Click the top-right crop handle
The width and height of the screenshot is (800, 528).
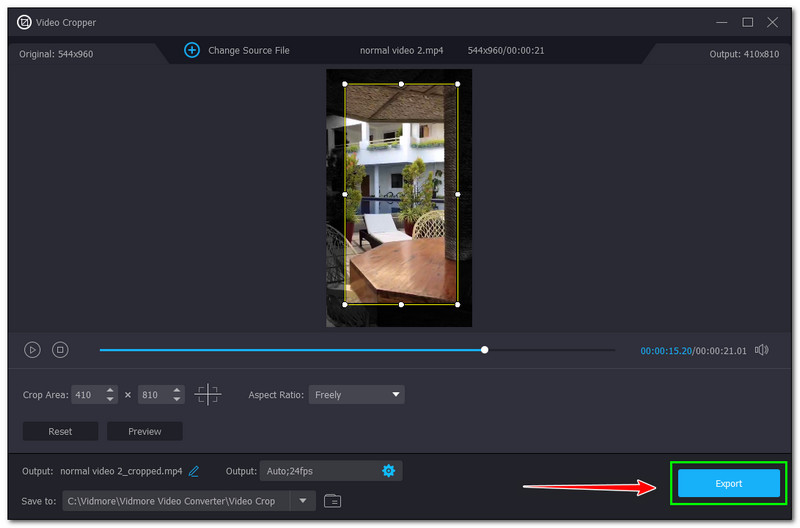[458, 84]
